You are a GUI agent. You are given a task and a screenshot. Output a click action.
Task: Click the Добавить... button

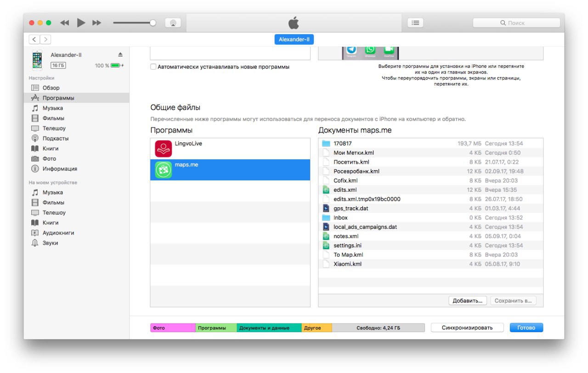[x=467, y=301]
